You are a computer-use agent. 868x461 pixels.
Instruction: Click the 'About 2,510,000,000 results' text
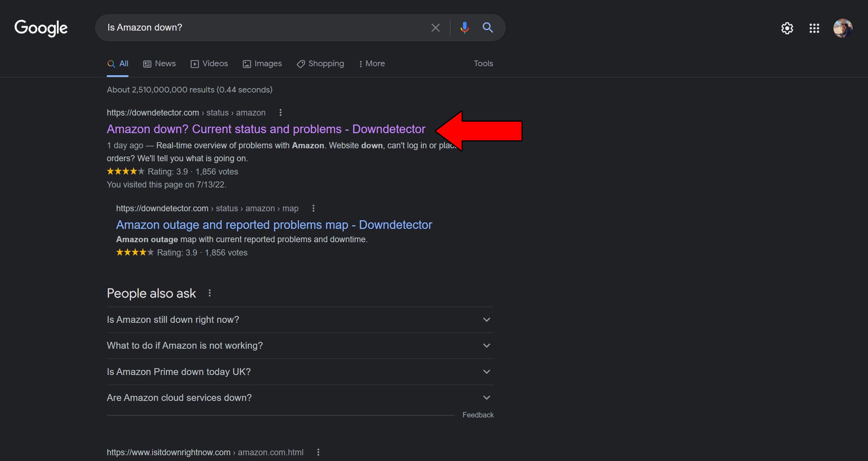(x=189, y=90)
